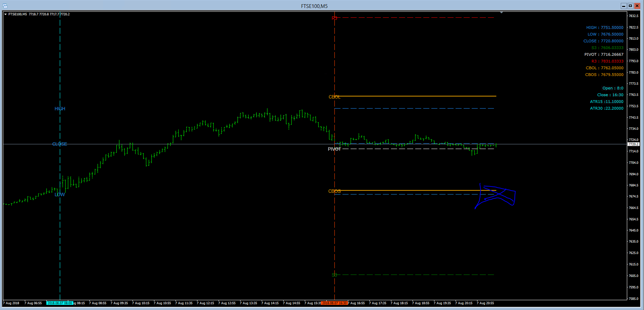The height and width of the screenshot is (310, 644).
Task: Click the 7 Aug 20:55 time label
Action: pos(485,303)
